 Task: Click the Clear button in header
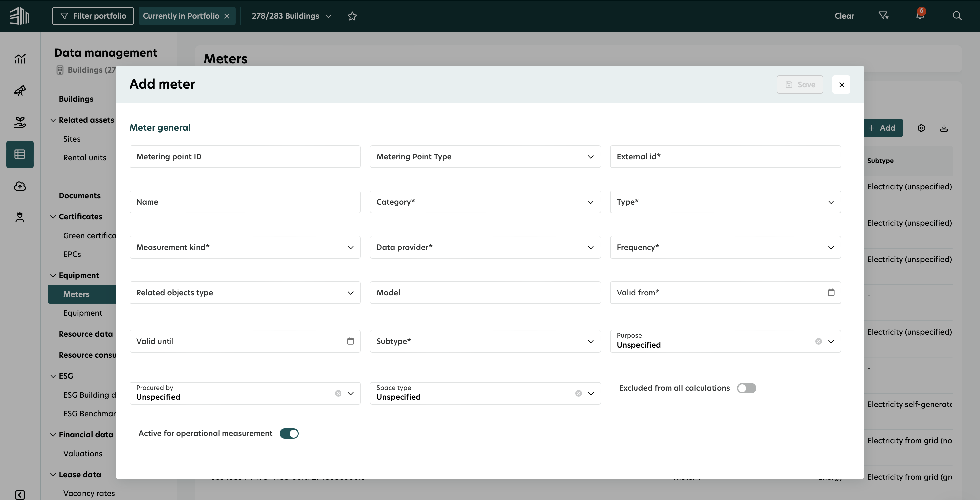[x=844, y=16]
